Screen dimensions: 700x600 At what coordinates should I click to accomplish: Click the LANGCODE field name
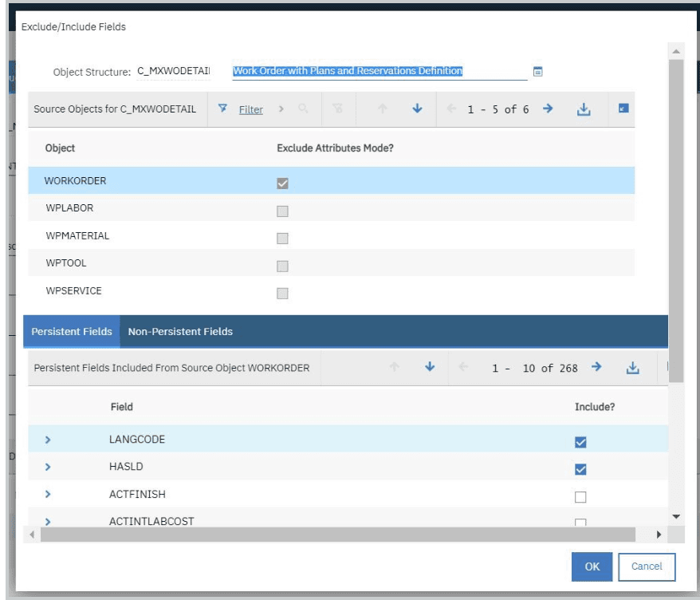(x=137, y=439)
